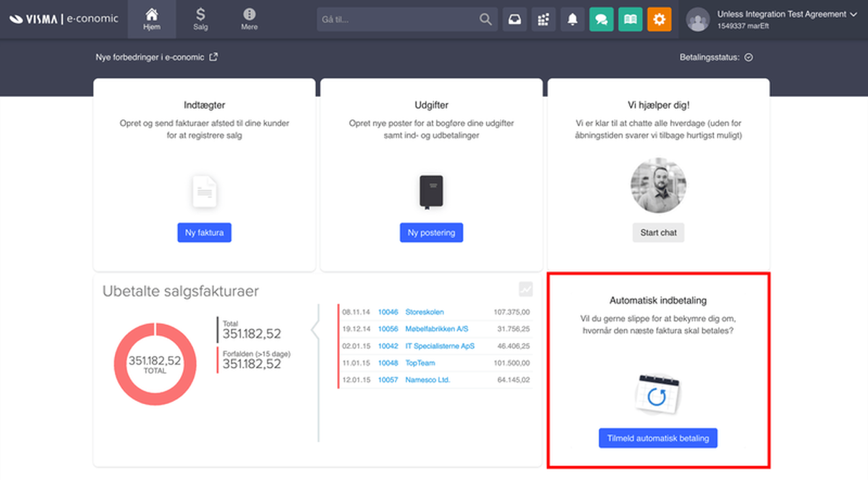868x480 pixels.
Task: Click the support agent photo
Action: (658, 186)
